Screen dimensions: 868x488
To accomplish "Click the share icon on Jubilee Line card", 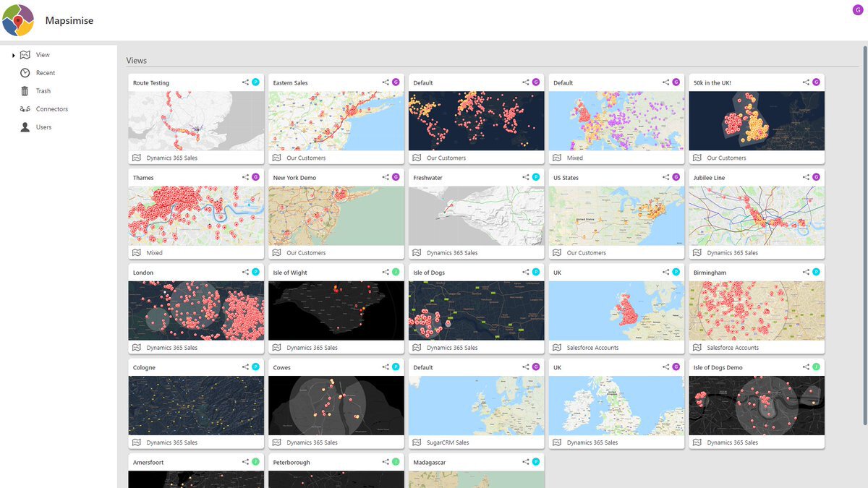I will (806, 177).
